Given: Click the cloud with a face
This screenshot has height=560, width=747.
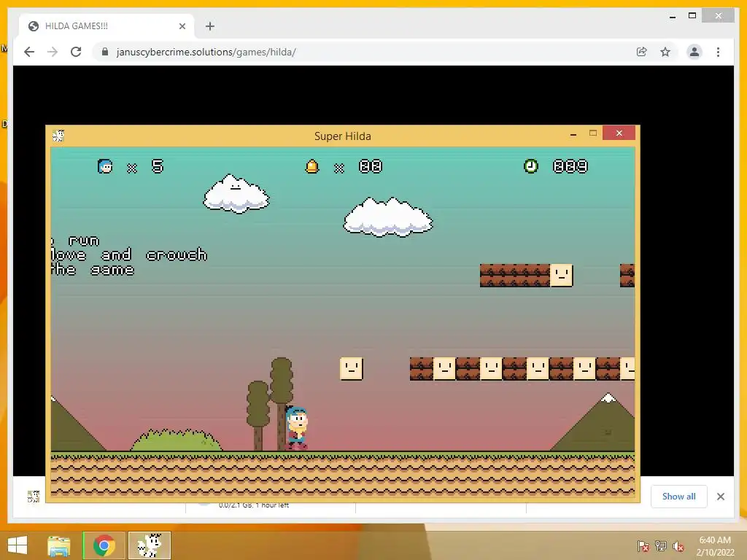Looking at the screenshot, I should pos(236,193).
